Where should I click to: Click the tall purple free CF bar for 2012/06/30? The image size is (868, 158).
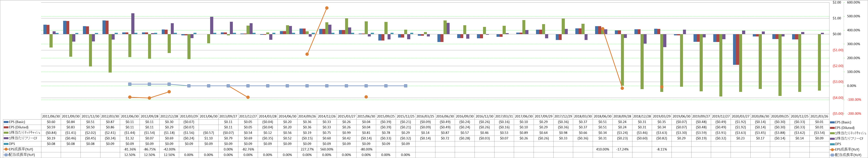pyautogui.click(x=133, y=24)
